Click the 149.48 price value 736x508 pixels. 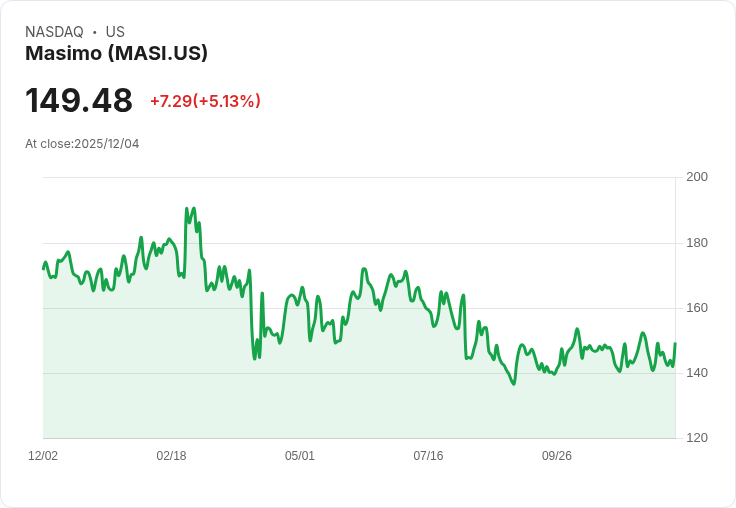79,100
